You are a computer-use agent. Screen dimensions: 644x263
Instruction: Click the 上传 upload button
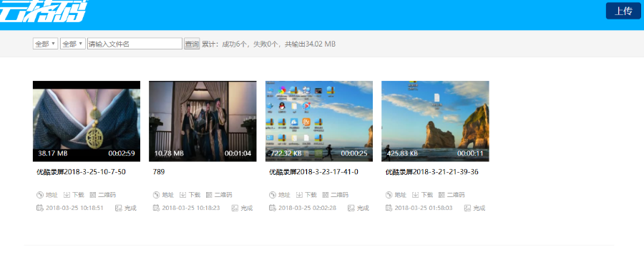coord(623,11)
